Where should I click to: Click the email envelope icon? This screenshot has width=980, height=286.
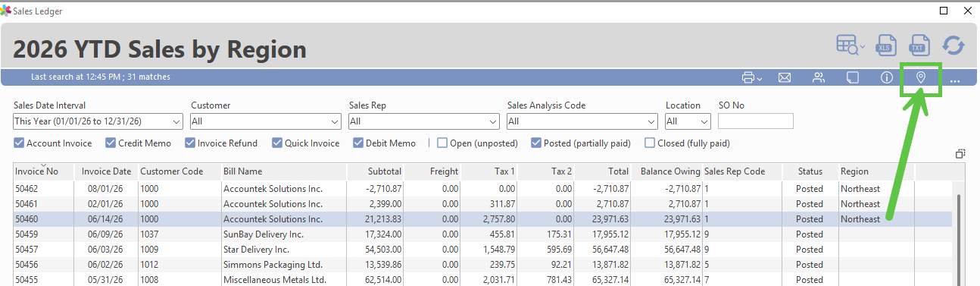tap(785, 77)
